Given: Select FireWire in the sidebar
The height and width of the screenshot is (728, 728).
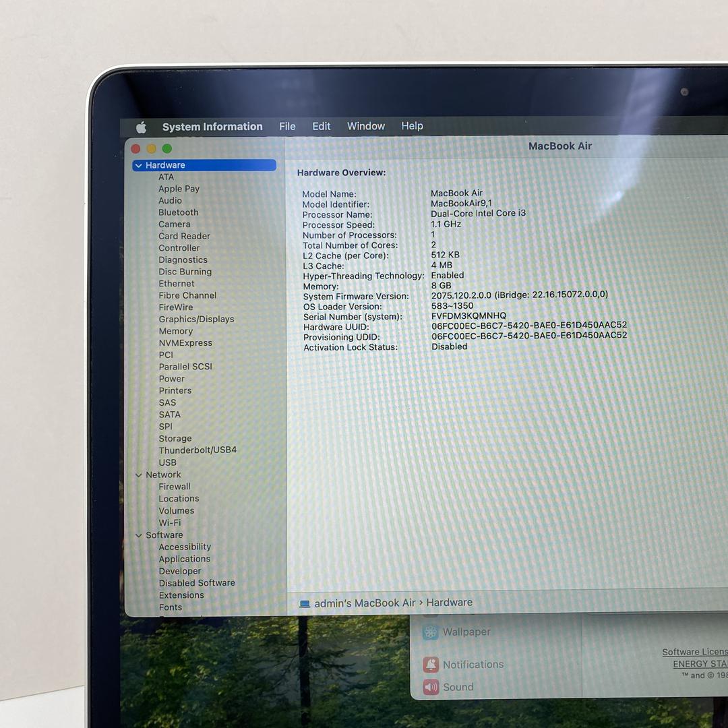Looking at the screenshot, I should pyautogui.click(x=175, y=307).
